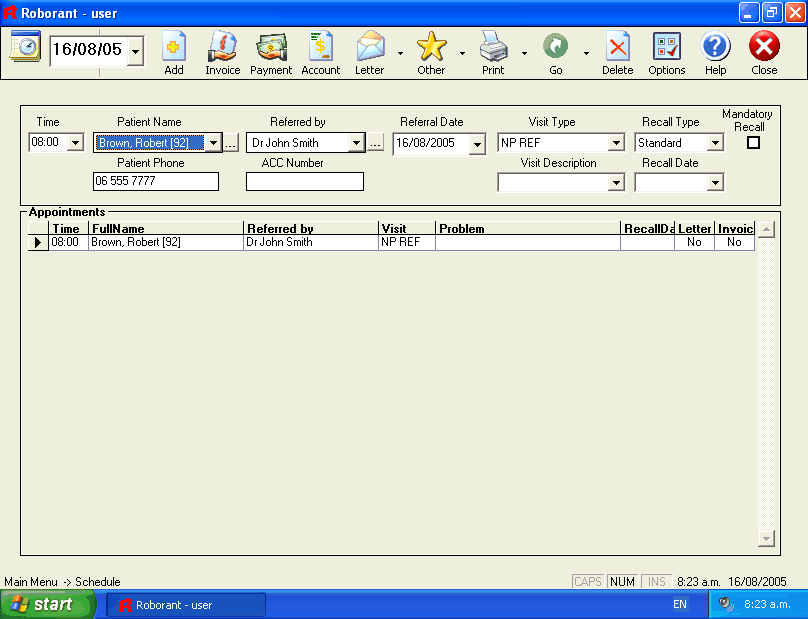808x619 pixels.
Task: Expand the Recall Date dropdown
Action: click(715, 182)
